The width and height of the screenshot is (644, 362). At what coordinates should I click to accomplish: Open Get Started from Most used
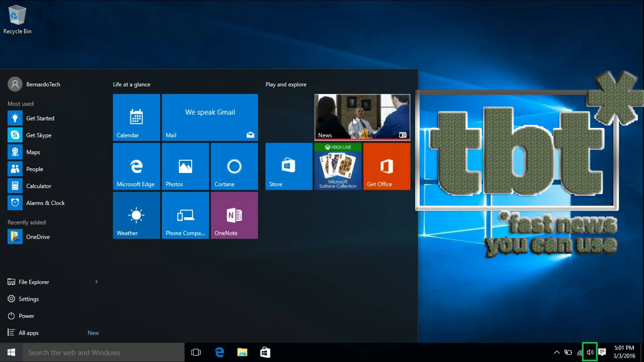52,118
